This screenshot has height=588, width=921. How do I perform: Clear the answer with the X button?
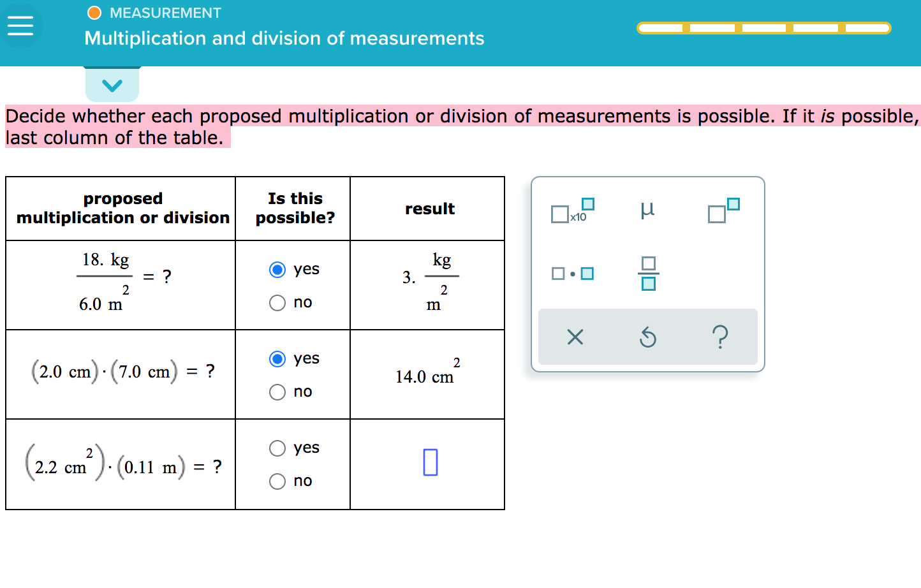coord(575,337)
